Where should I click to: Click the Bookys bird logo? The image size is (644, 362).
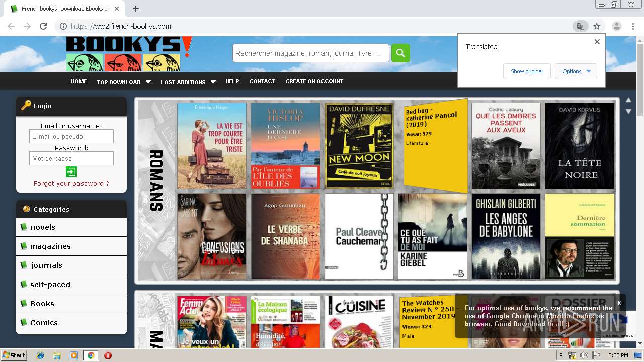(x=129, y=54)
